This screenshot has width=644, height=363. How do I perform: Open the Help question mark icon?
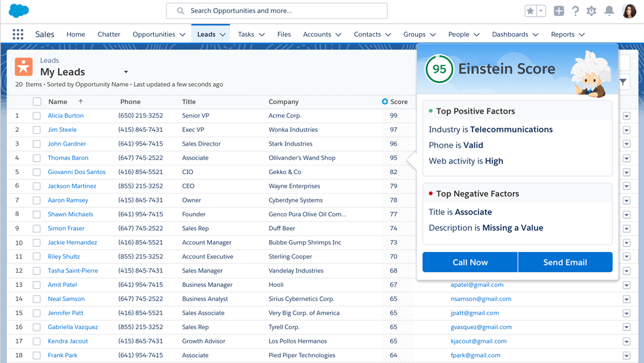(x=575, y=11)
